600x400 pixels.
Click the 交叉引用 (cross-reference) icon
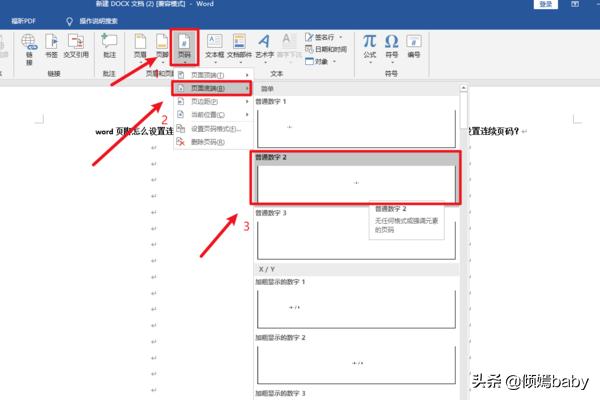77,47
